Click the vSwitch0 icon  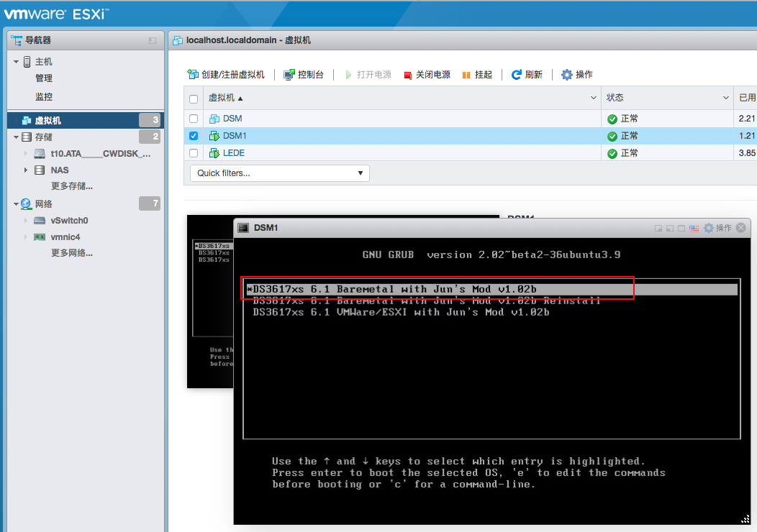40,221
